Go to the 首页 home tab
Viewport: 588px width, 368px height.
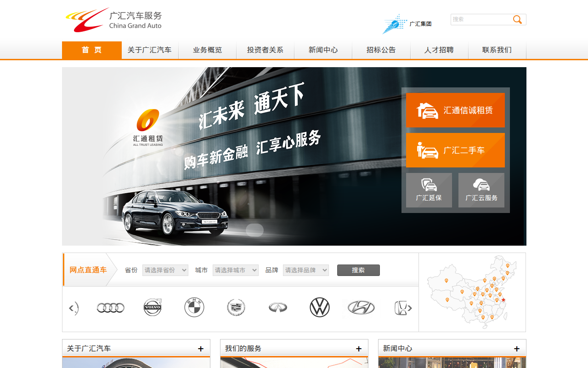(x=92, y=50)
